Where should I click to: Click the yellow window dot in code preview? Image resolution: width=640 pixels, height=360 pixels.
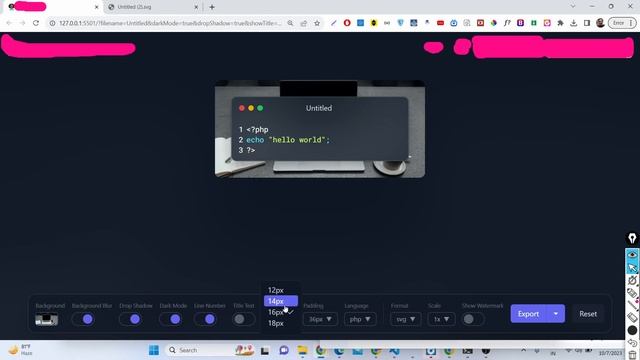(251, 108)
